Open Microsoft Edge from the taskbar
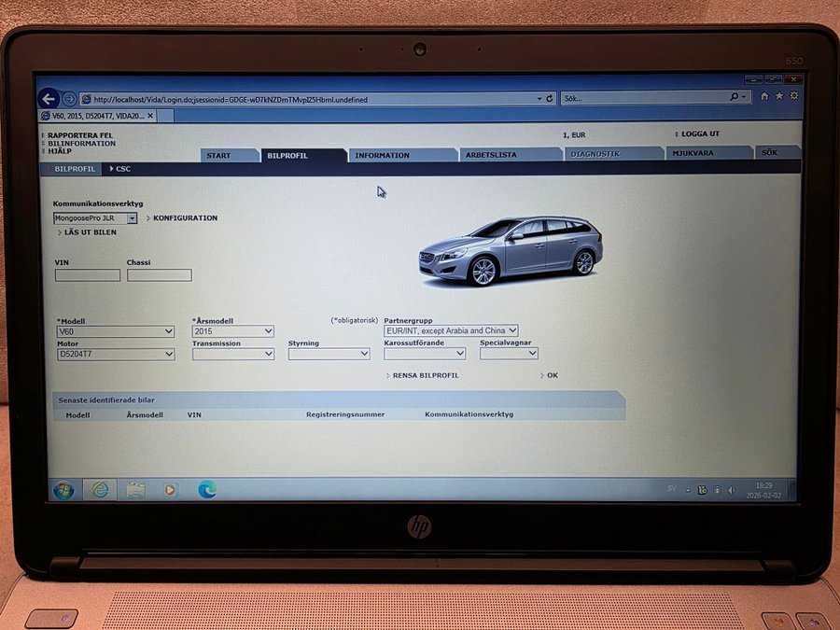Image resolution: width=840 pixels, height=630 pixels. tap(207, 489)
